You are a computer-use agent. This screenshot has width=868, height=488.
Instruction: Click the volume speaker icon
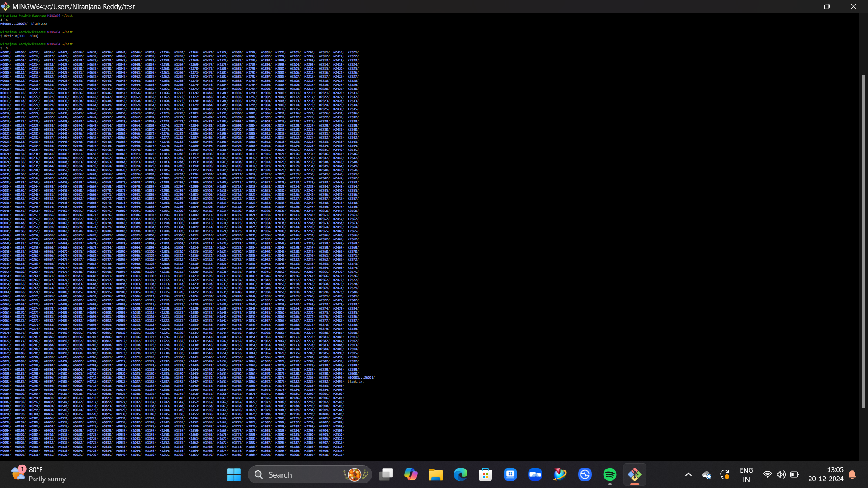pos(781,474)
